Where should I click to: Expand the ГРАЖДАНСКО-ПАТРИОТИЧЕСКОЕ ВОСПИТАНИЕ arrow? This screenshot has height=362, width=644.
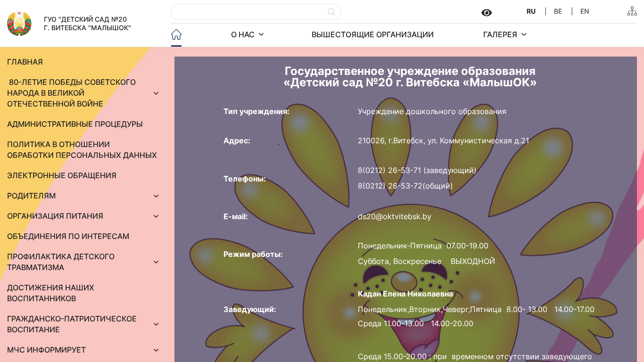pyautogui.click(x=156, y=324)
